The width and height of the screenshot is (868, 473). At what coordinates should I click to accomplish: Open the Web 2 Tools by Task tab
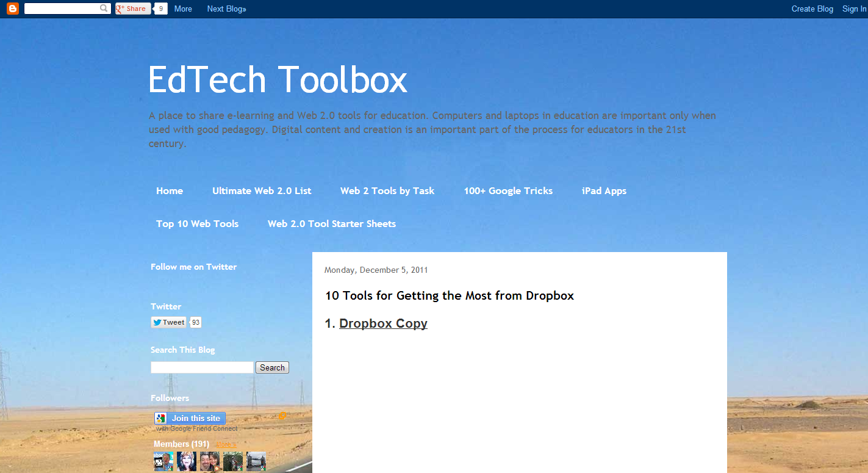(x=387, y=190)
